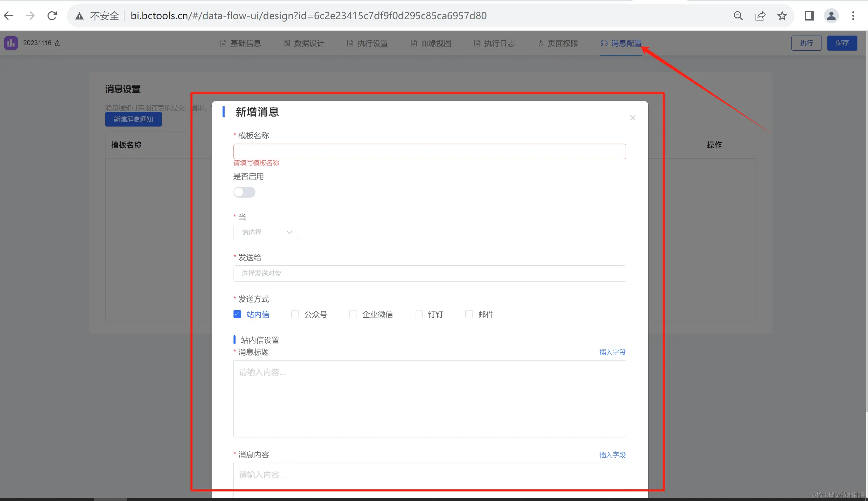
Task: Click the edit pencil icon next to 20231116
Action: tap(57, 43)
